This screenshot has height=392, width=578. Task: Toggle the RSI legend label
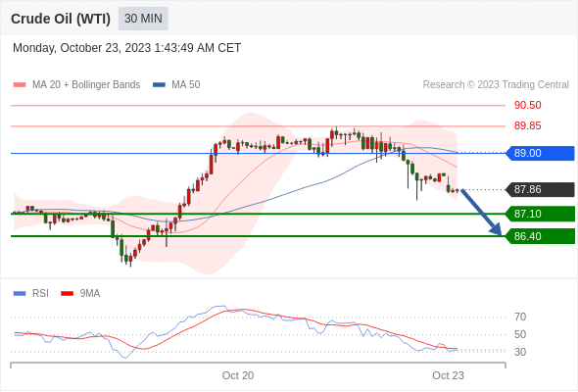tap(40, 294)
